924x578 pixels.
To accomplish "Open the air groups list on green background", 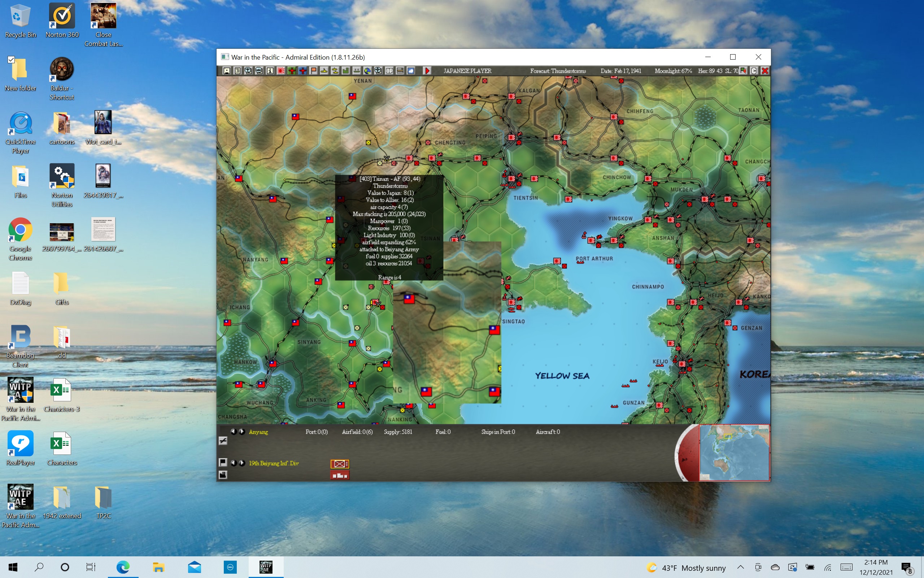I will 292,71.
